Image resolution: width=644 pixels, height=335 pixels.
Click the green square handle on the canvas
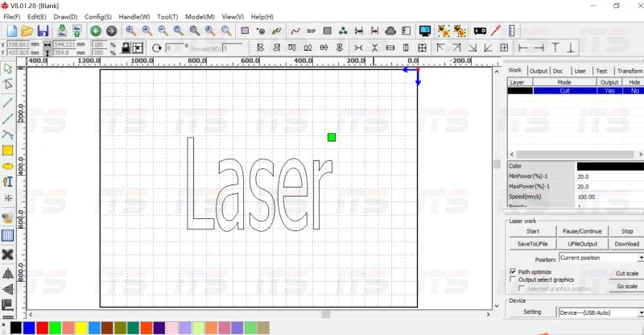tap(332, 137)
